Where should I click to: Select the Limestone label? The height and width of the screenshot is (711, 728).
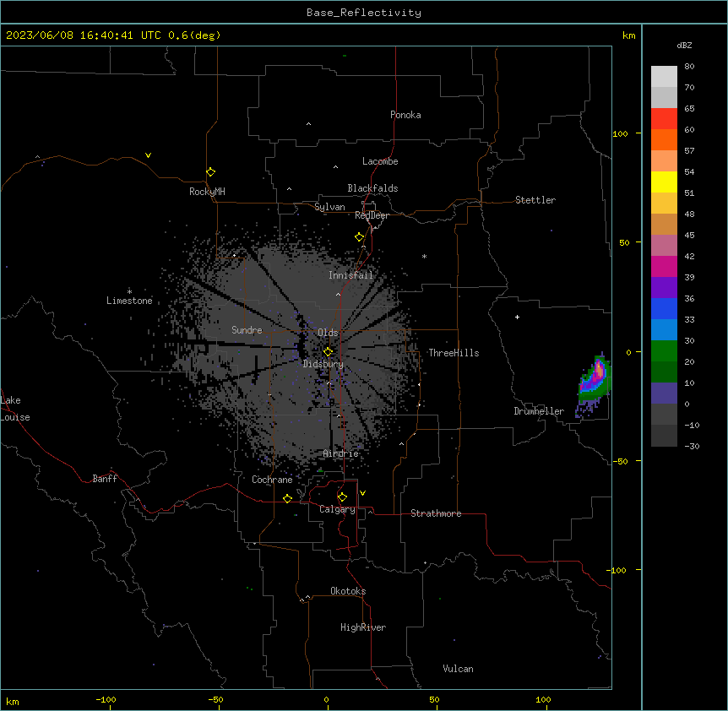click(x=129, y=301)
